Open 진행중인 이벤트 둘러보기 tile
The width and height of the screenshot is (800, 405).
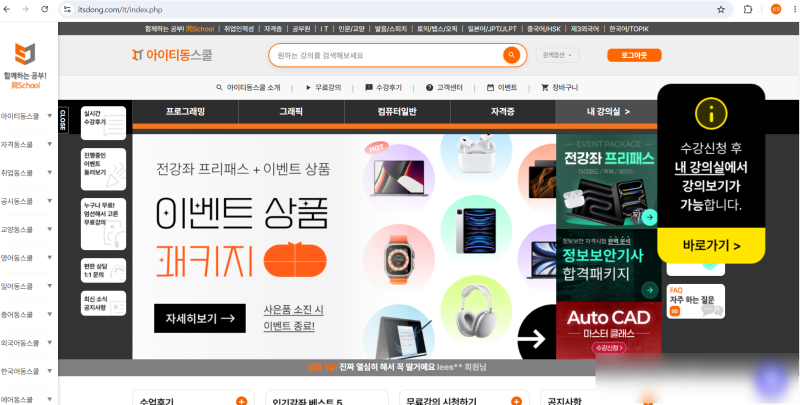coord(103,169)
